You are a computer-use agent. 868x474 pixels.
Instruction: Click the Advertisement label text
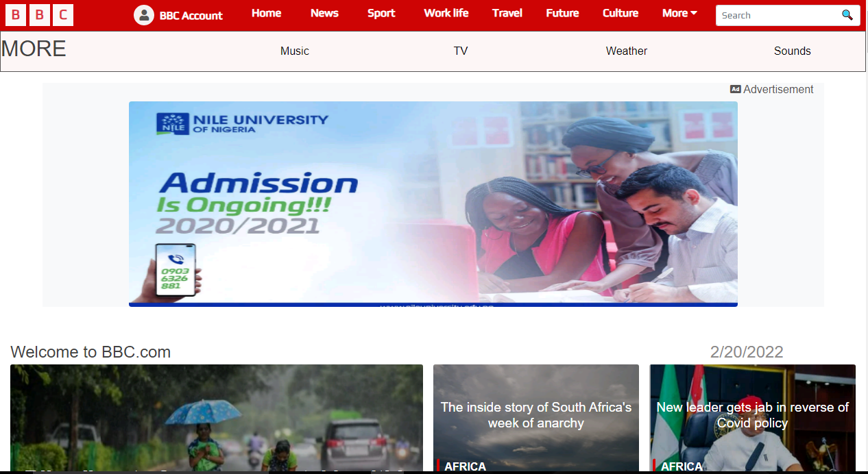tap(778, 89)
